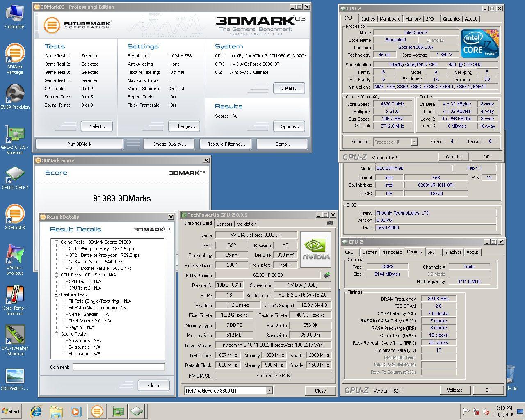The image size is (525, 420).
Task: Click the GPU-Z BIOS save chip icon
Action: tap(327, 275)
